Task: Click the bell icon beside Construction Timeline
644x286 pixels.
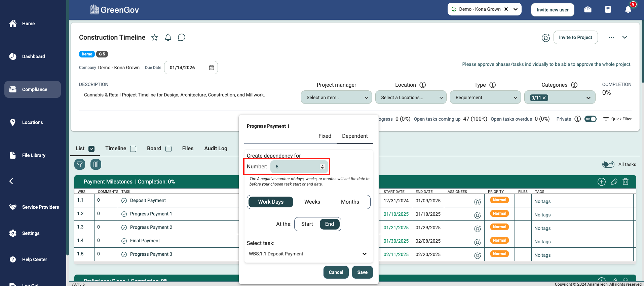Action: click(x=168, y=37)
